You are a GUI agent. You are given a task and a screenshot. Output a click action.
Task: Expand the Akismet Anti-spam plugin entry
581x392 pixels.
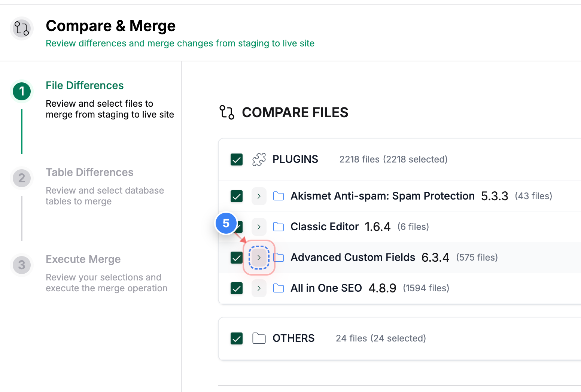coord(259,196)
